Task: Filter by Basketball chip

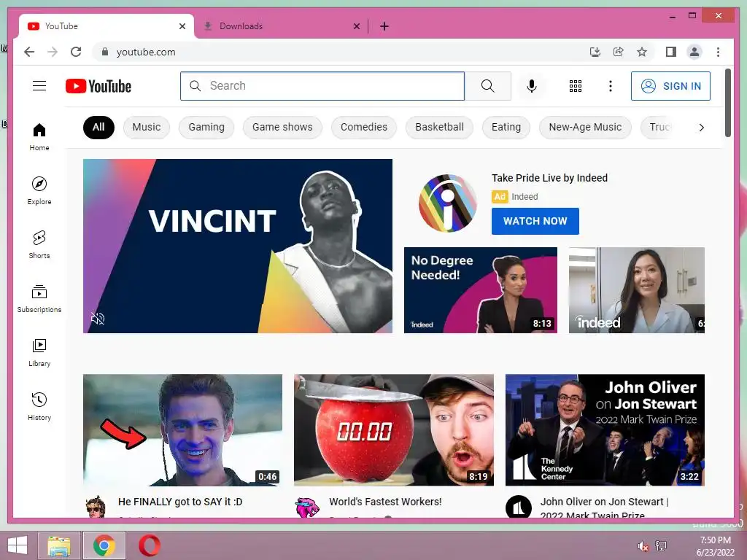Action: [439, 127]
